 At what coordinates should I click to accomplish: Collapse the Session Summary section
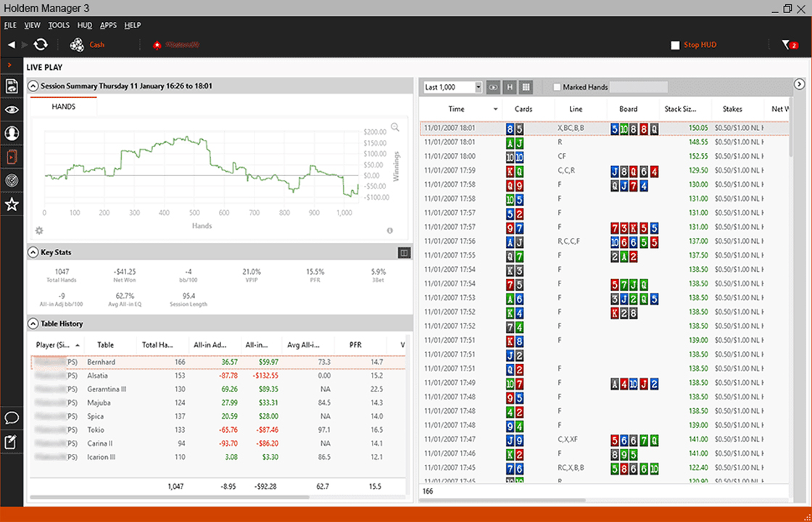pos(33,86)
